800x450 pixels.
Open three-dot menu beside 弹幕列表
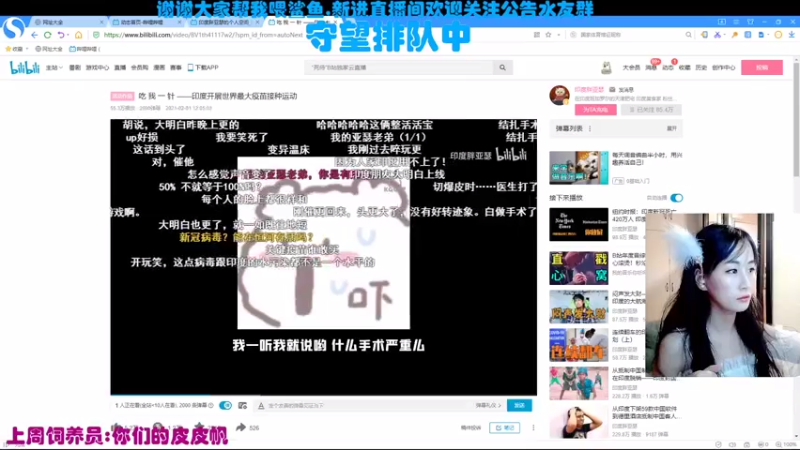[590, 129]
